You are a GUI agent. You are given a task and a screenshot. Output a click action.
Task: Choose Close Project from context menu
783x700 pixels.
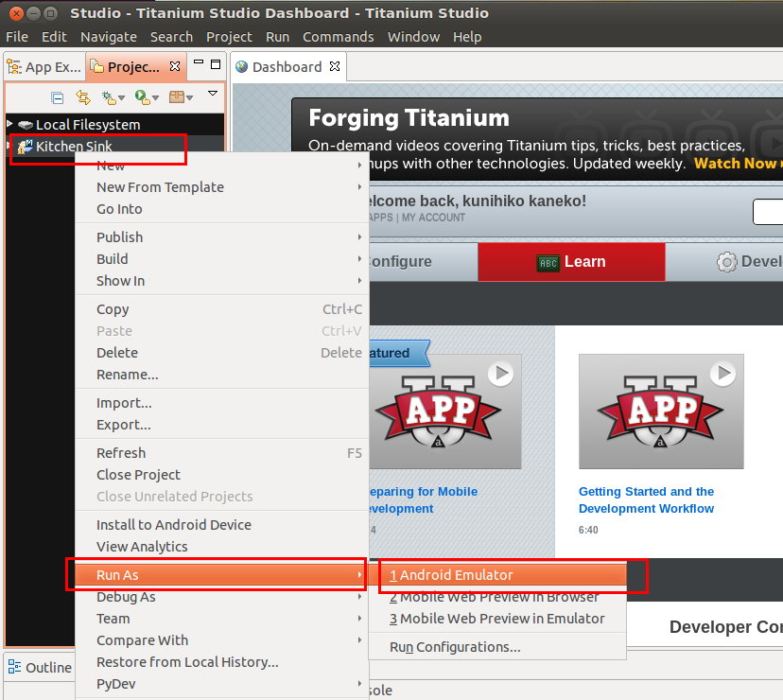click(221, 475)
